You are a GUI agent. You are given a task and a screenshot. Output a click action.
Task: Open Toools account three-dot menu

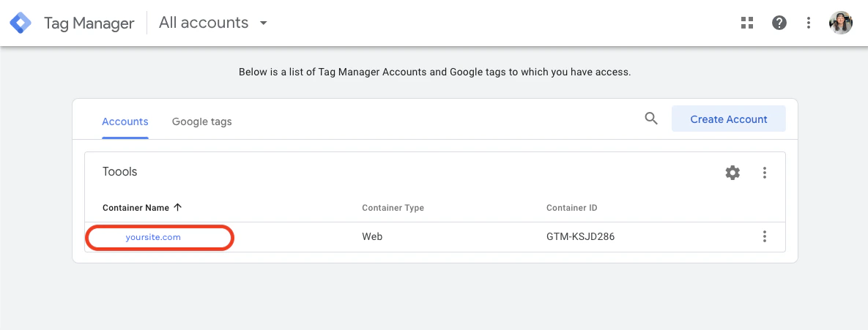click(765, 173)
